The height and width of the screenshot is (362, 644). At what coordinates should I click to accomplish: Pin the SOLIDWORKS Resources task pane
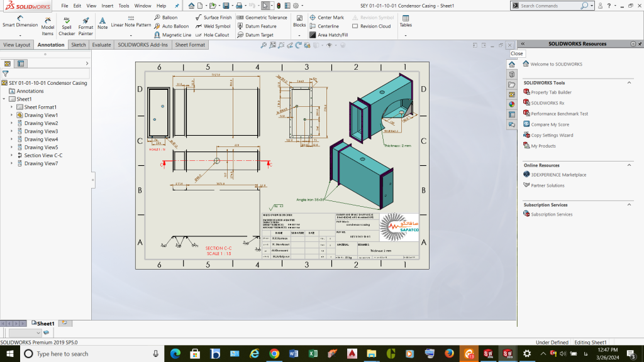pos(640,44)
